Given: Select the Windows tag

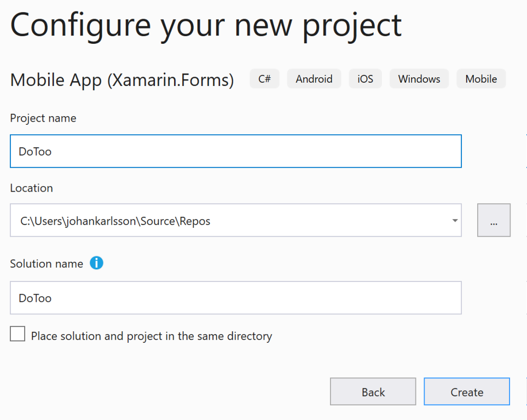Looking at the screenshot, I should 419,79.
